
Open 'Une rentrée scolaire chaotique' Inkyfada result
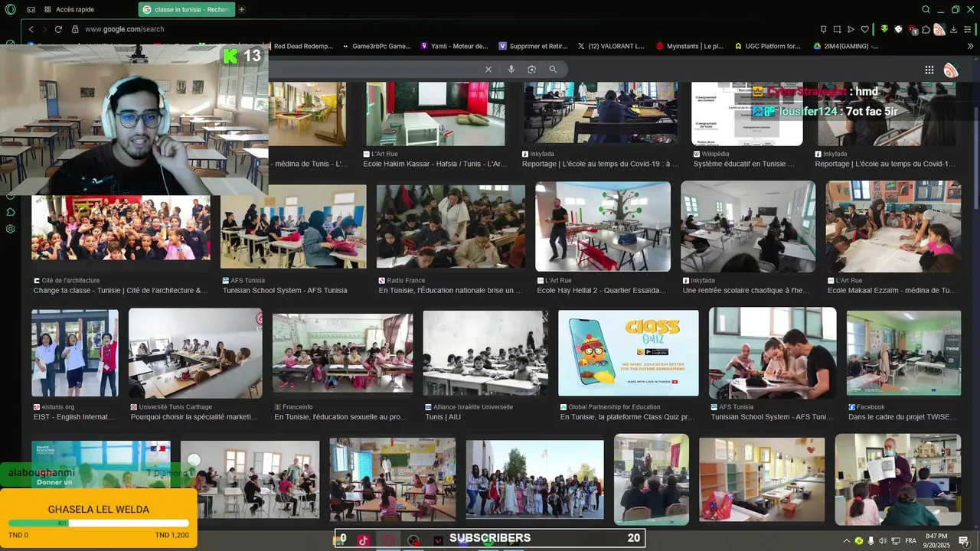(746, 291)
